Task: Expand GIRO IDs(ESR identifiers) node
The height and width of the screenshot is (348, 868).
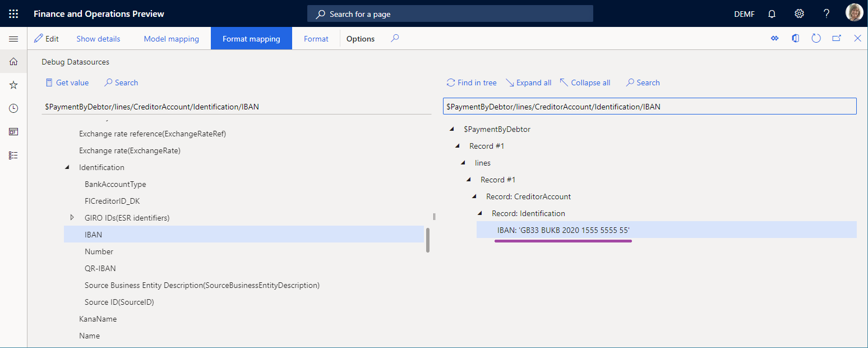Action: pyautogui.click(x=72, y=217)
